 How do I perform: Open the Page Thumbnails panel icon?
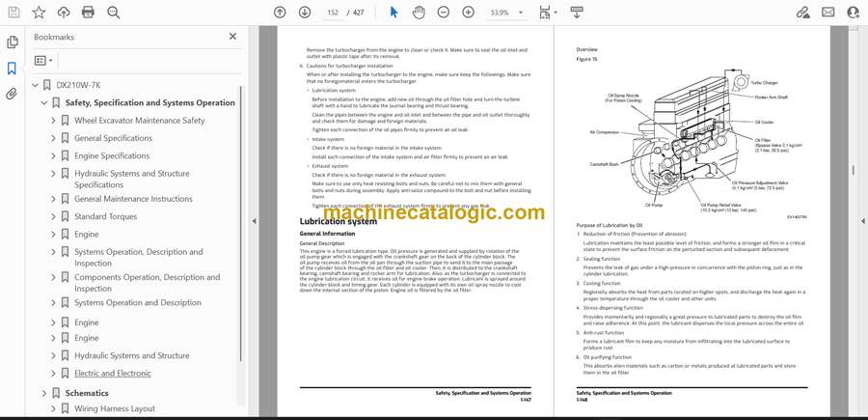[13, 42]
